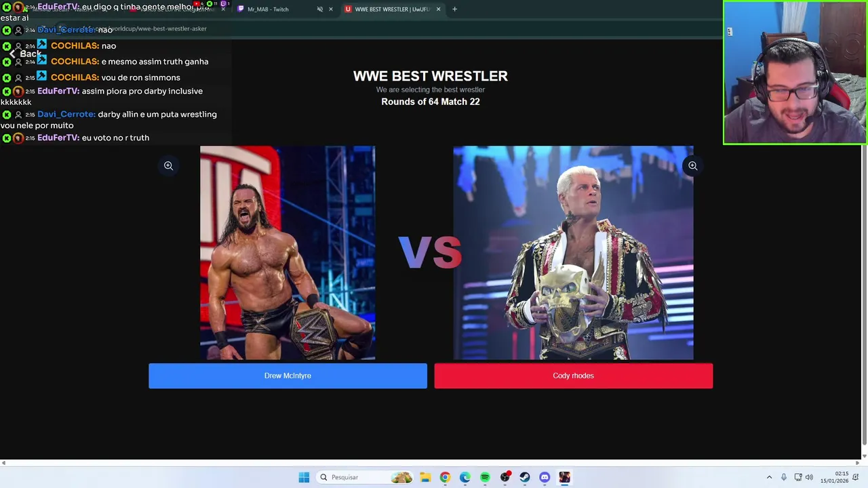Click the Cody Rhodes photo holding the skull mask
Image resolution: width=868 pixels, height=488 pixels.
(573, 253)
